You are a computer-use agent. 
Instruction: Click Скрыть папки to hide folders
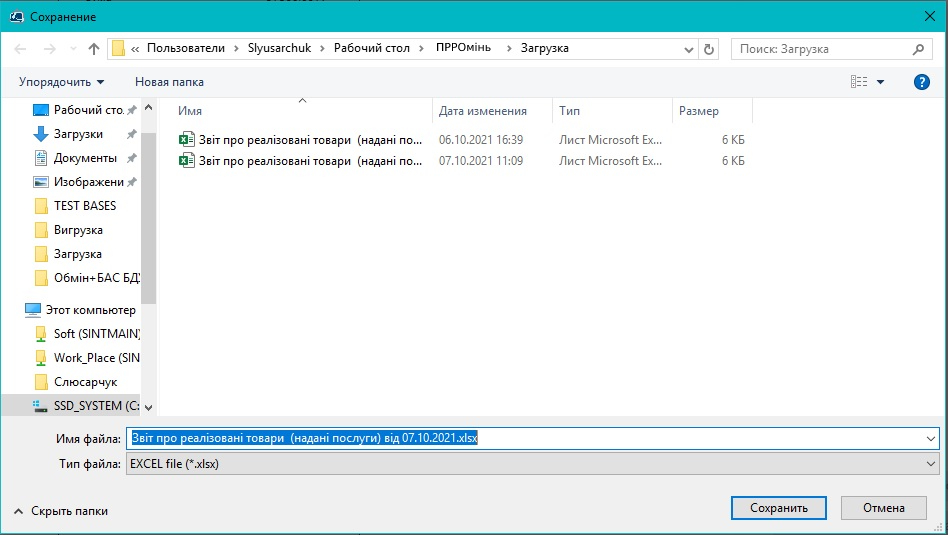pos(61,510)
